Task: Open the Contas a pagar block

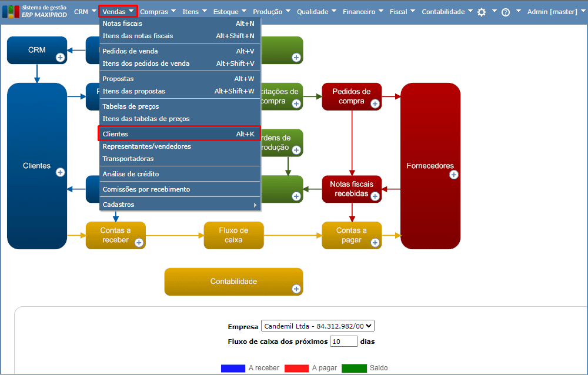Action: pos(352,235)
